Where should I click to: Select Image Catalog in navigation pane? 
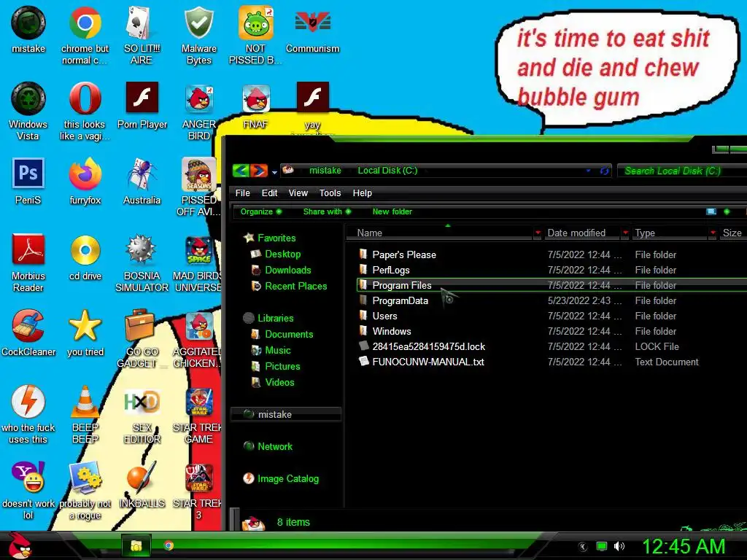287,478
